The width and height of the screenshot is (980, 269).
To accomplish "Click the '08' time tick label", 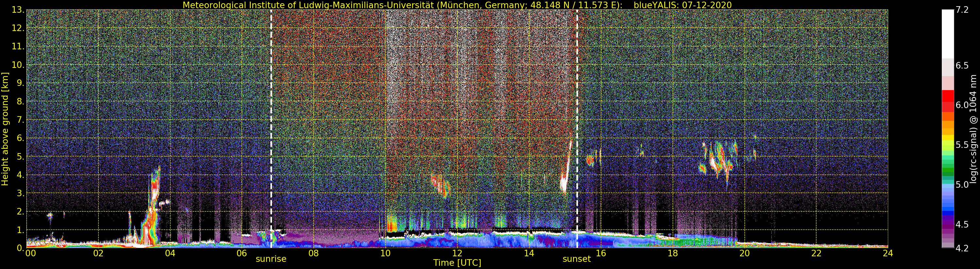I will pyautogui.click(x=313, y=253).
